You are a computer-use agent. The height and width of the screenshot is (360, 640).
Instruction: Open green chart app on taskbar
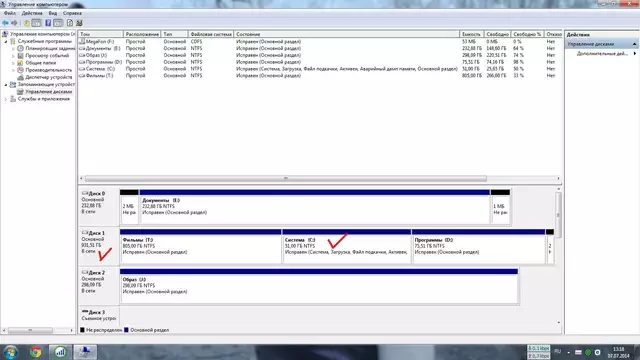click(60, 352)
